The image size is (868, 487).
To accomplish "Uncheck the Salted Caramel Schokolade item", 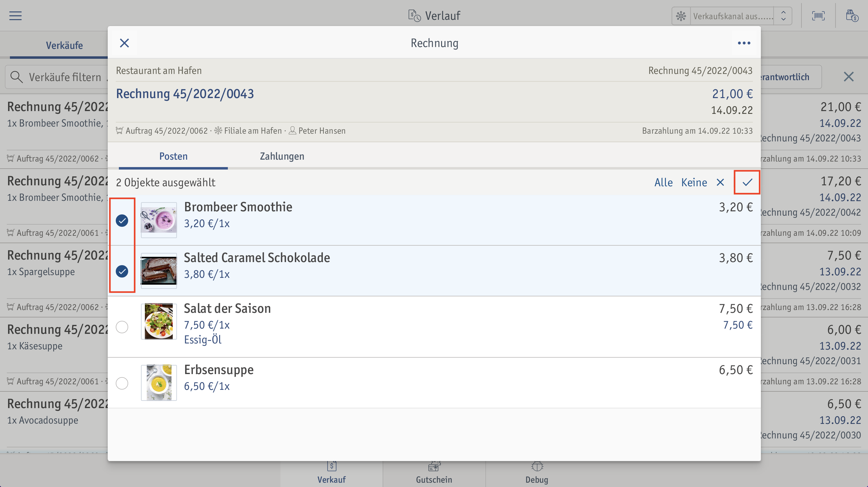I will tap(122, 271).
